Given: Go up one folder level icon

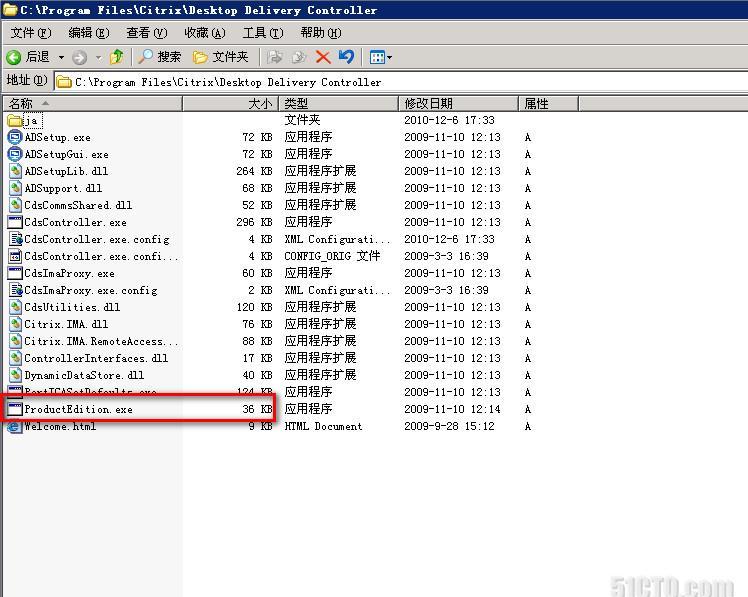Looking at the screenshot, I should [116, 57].
